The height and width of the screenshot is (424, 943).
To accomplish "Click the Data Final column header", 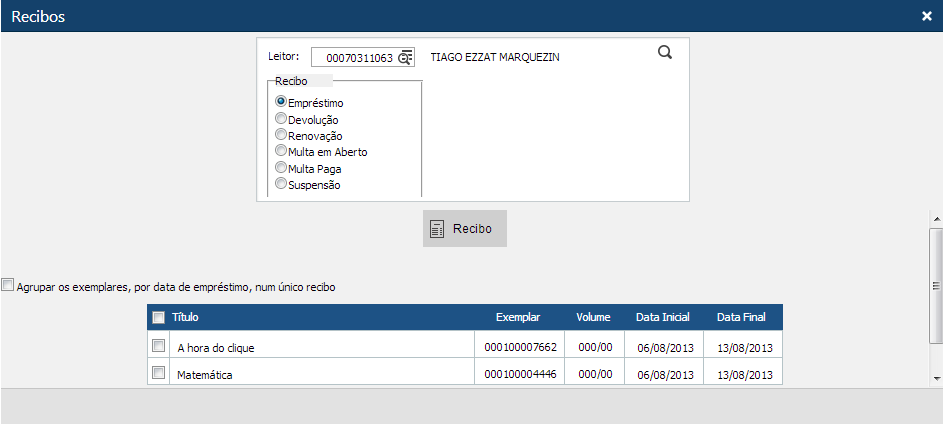I will [x=741, y=317].
